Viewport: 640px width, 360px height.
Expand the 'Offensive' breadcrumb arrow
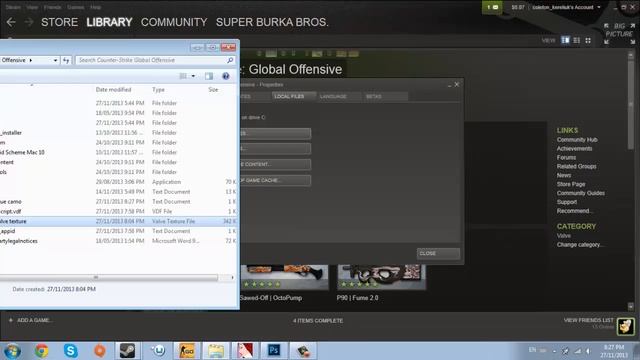31,60
